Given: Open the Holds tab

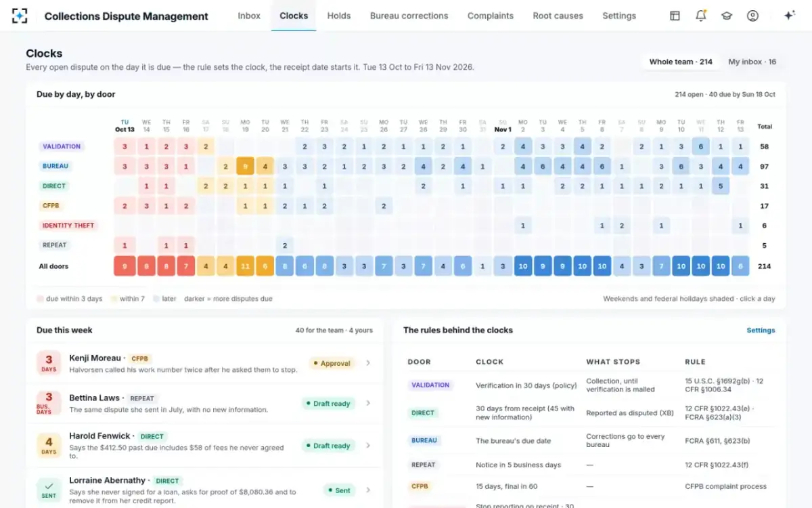Looking at the screenshot, I should (339, 16).
